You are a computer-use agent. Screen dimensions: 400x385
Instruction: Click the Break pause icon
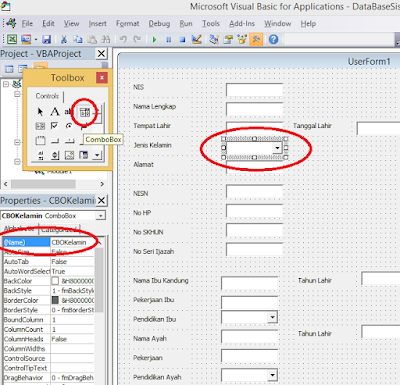tap(169, 40)
